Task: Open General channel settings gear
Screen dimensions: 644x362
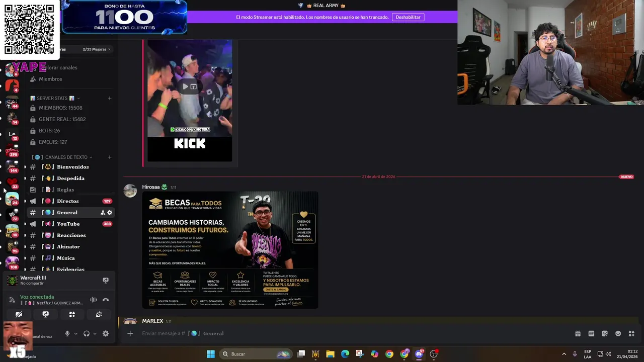Action: tap(110, 213)
